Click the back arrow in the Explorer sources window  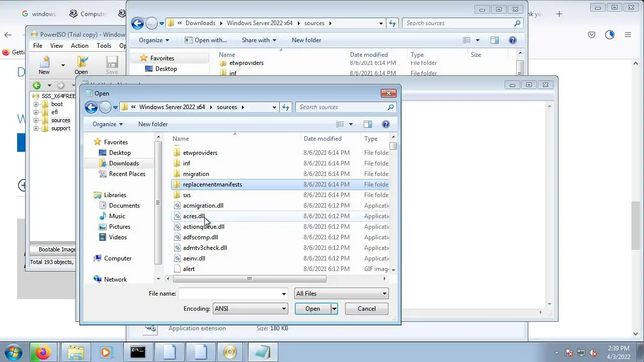(x=137, y=23)
